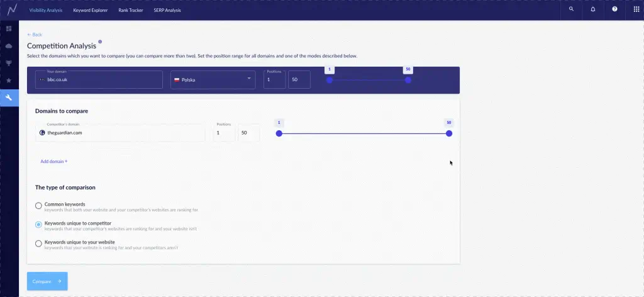Open notifications bell icon
The image size is (644, 297).
(x=593, y=9)
